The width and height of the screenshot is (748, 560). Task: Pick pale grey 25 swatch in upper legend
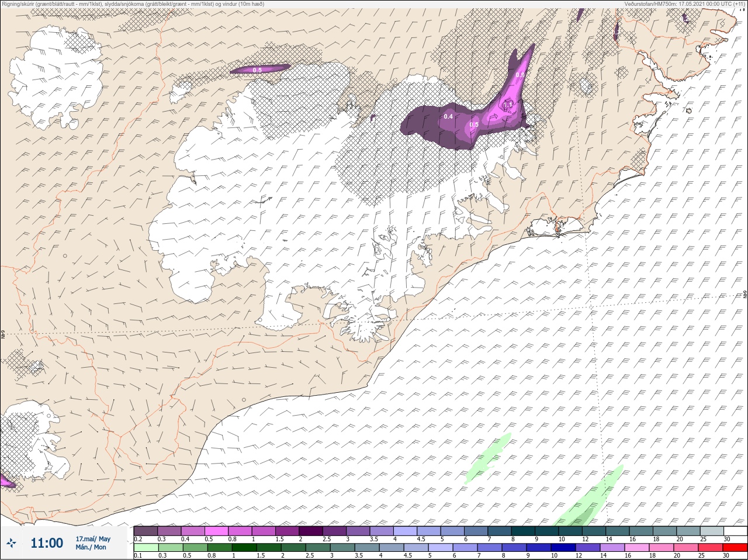coord(712,531)
